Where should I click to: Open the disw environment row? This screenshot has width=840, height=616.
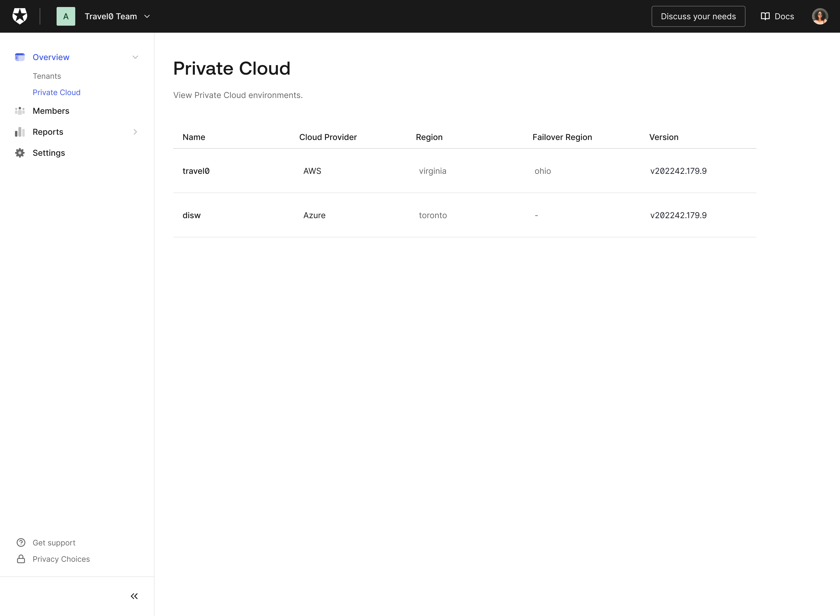(x=465, y=215)
